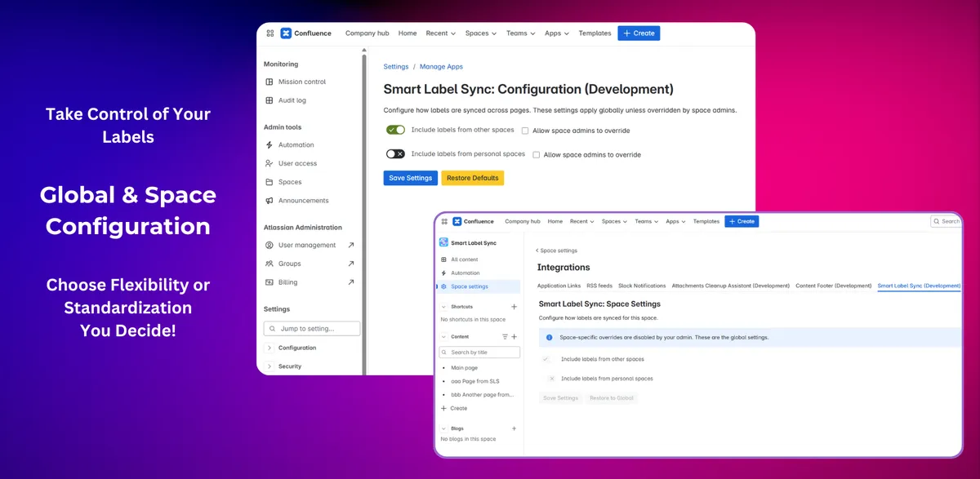Click the filter icon next to Content
This screenshot has height=479, width=980.
[x=505, y=336]
